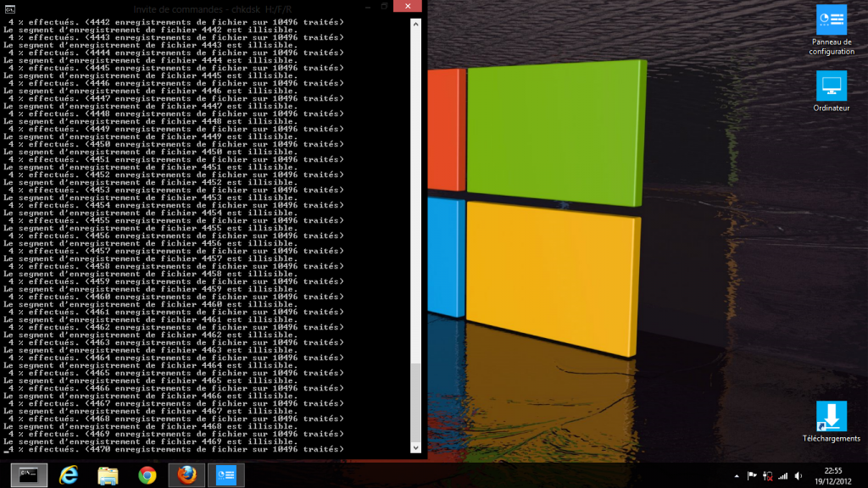Close the chkdsk Command Prompt window
868x488 pixels.
pos(408,6)
